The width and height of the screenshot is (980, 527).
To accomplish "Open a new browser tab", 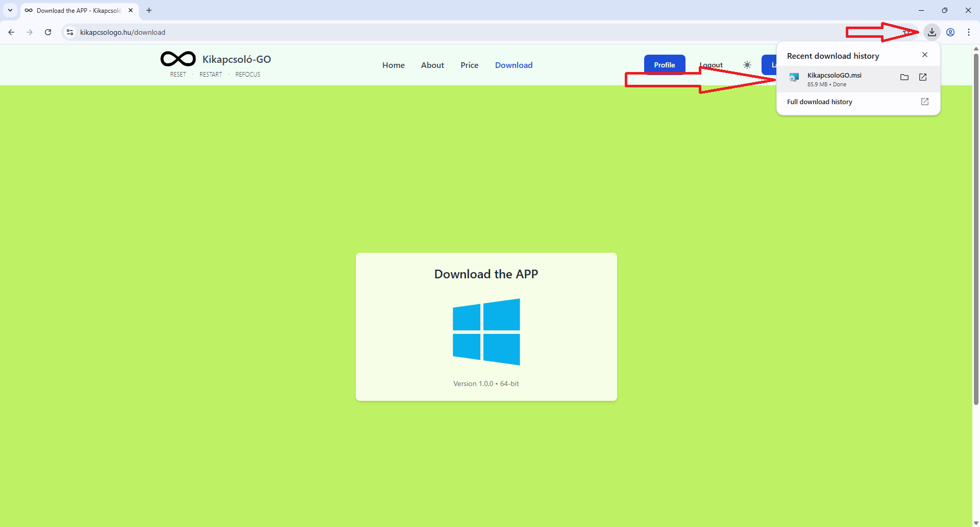I will (x=149, y=10).
